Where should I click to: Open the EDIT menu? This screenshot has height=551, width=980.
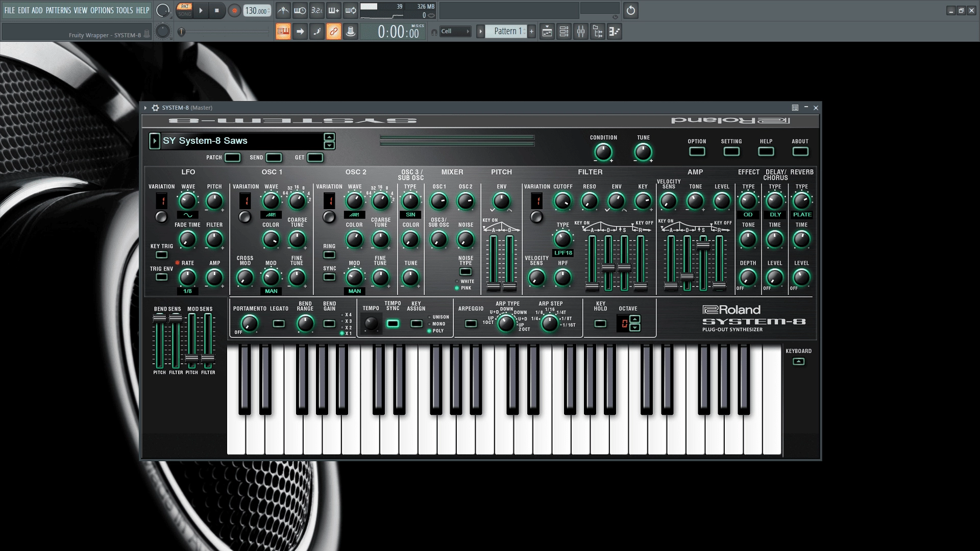[23, 10]
